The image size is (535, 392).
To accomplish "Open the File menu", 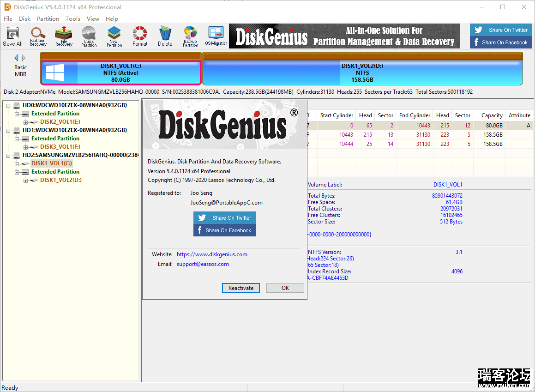I will pyautogui.click(x=8, y=19).
